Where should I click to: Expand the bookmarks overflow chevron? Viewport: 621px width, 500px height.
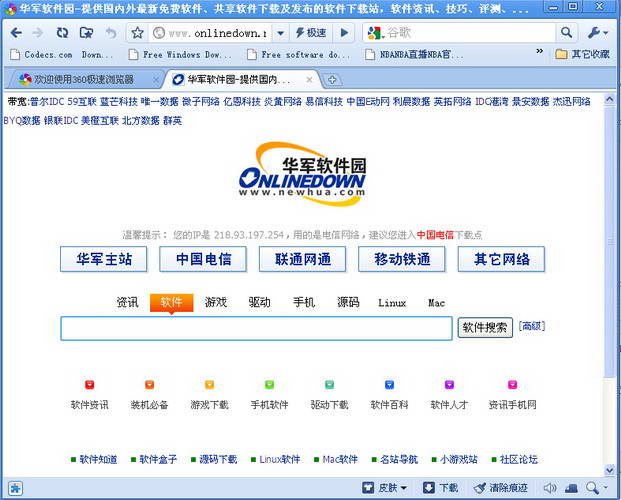pos(539,51)
